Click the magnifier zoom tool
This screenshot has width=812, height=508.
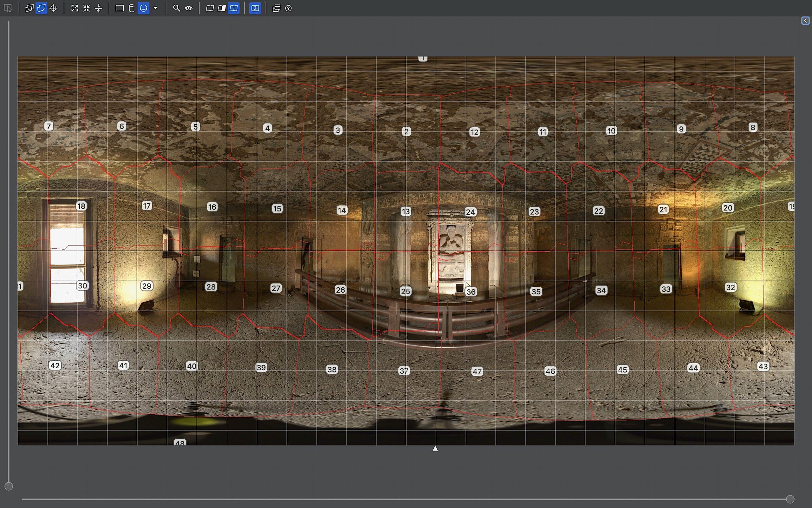176,8
